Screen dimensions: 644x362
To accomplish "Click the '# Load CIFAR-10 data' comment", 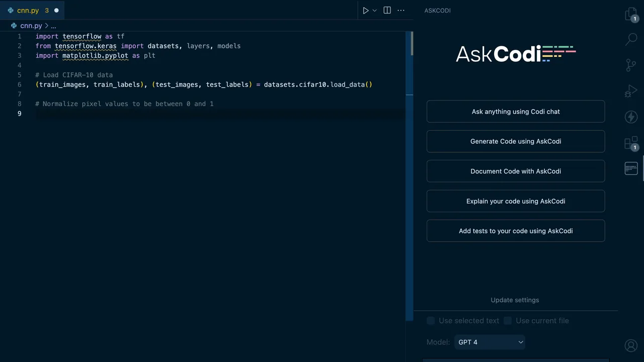I will pyautogui.click(x=74, y=75).
